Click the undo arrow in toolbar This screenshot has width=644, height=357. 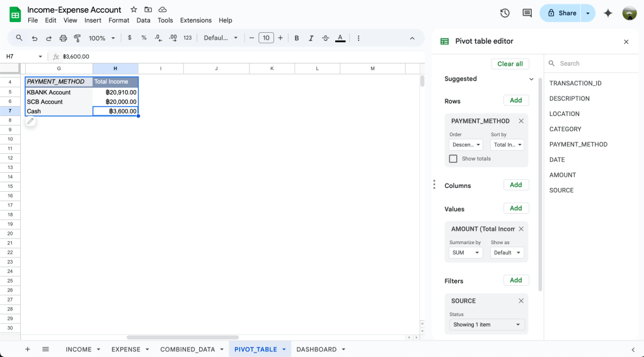(x=35, y=38)
